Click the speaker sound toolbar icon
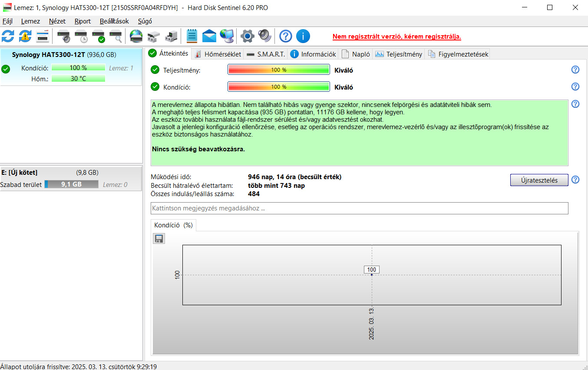This screenshot has height=370, width=588. tap(264, 36)
